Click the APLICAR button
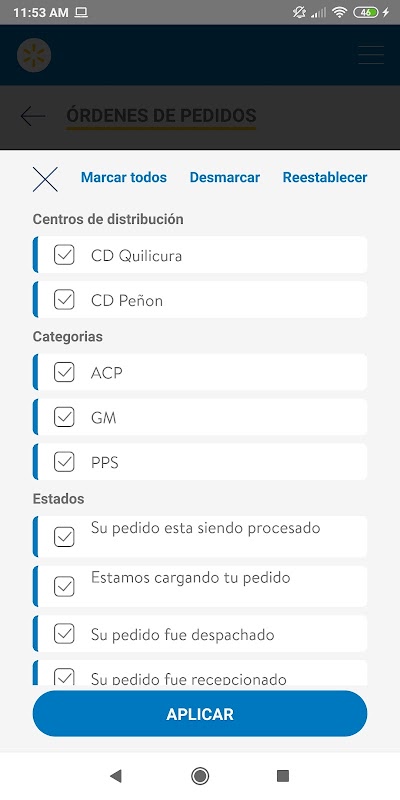The height and width of the screenshot is (800, 400). [200, 714]
